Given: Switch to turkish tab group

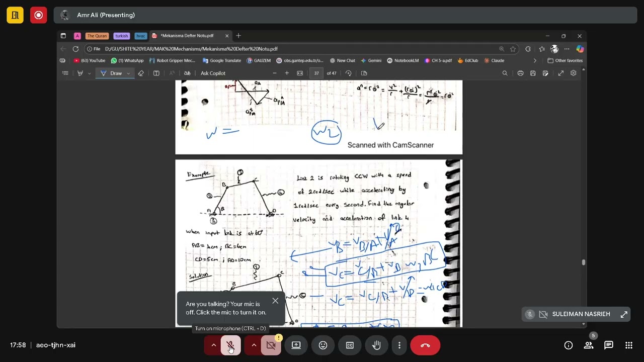Looking at the screenshot, I should 121,36.
